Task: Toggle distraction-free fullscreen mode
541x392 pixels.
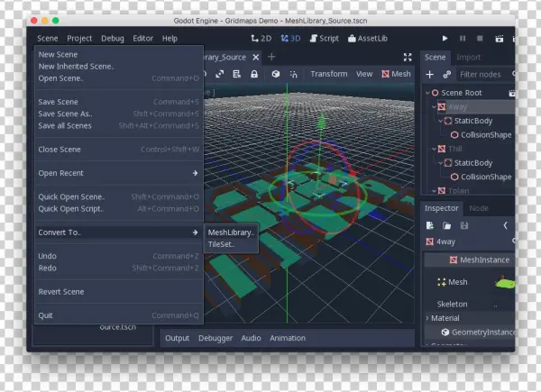Action: [408, 58]
